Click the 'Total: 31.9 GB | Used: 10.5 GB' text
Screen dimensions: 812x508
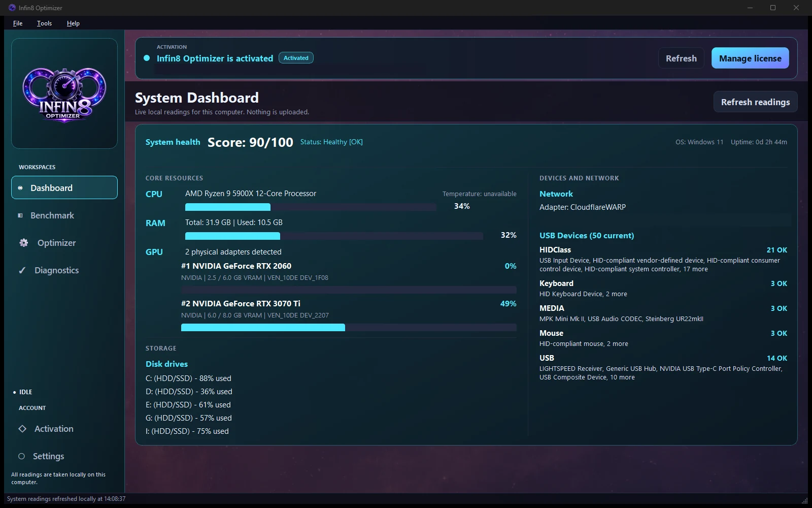[x=234, y=223]
